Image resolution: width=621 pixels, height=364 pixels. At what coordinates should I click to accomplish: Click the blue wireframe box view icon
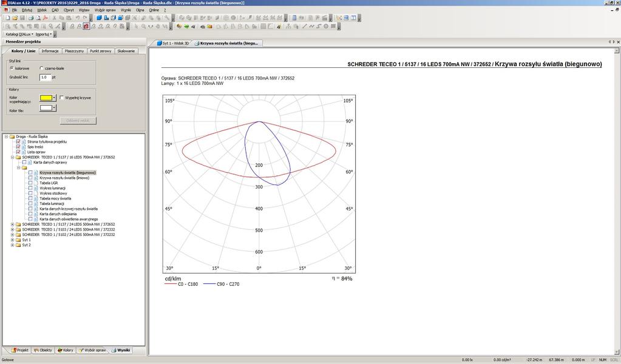(x=114, y=18)
